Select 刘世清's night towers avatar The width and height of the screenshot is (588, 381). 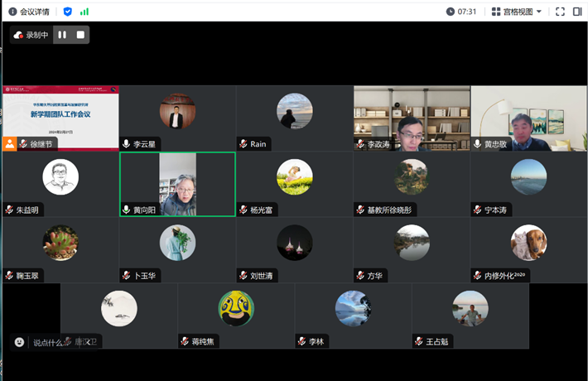tap(294, 243)
